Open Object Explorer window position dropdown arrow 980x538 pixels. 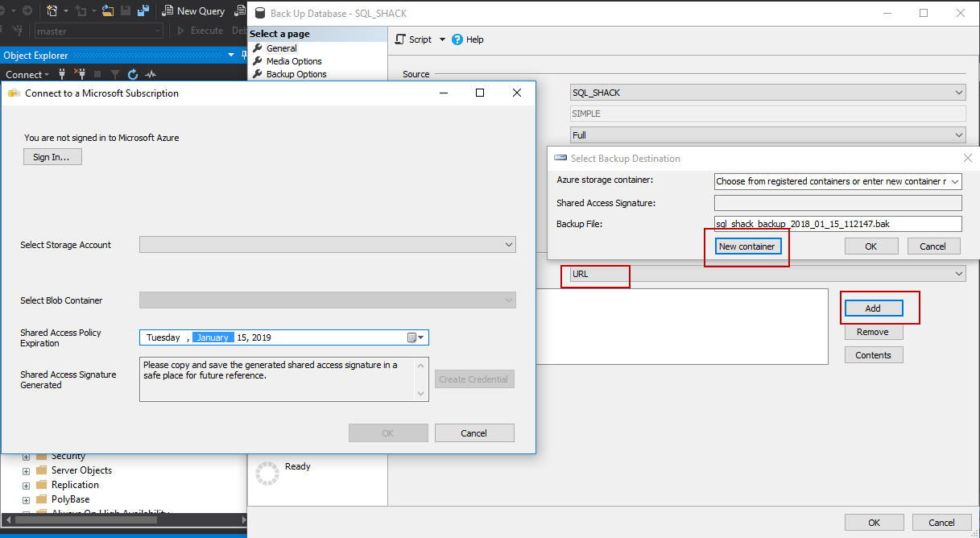(232, 55)
